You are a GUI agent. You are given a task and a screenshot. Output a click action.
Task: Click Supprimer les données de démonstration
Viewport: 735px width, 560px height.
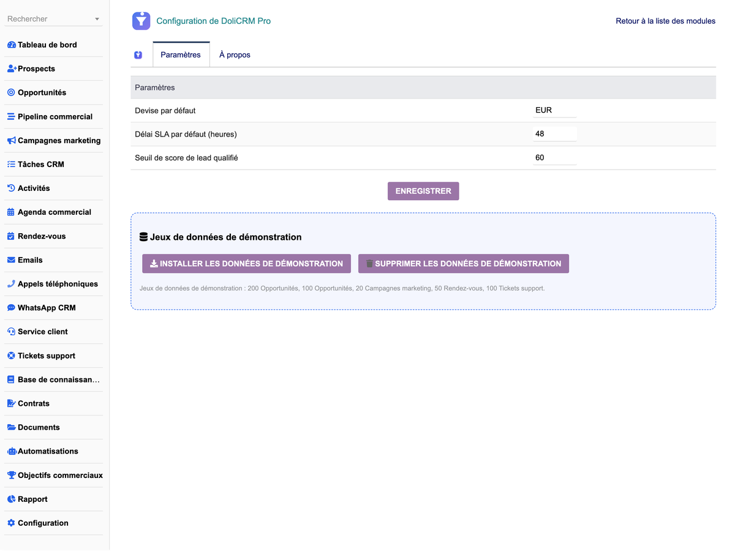point(464,264)
